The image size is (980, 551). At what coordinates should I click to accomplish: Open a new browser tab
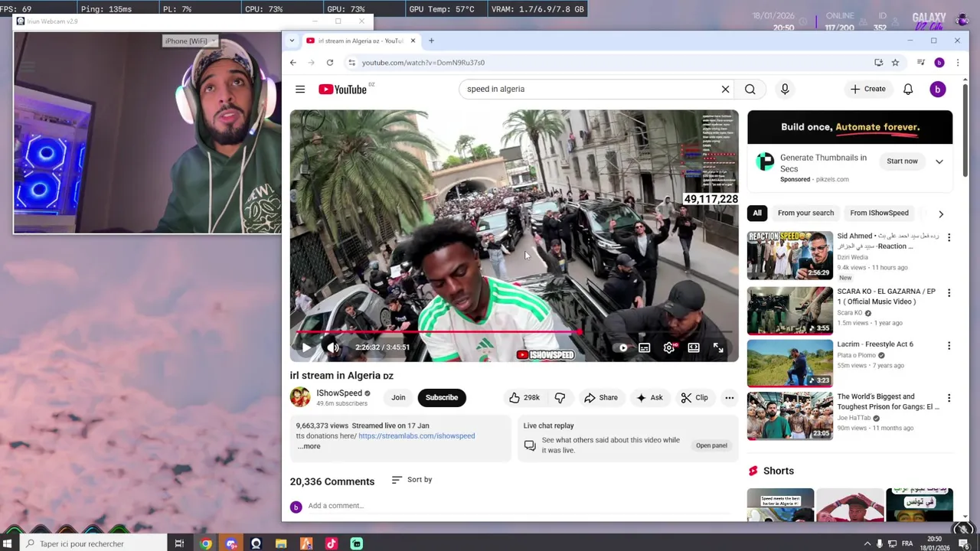pyautogui.click(x=431, y=41)
